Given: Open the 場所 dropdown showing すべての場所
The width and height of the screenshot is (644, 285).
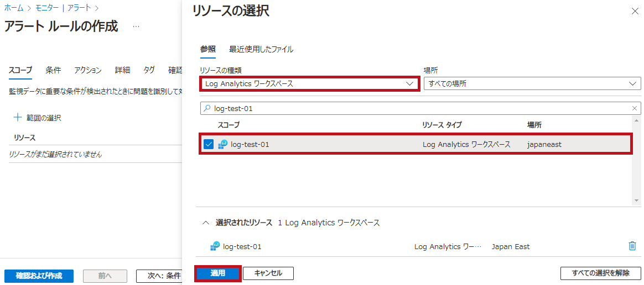Looking at the screenshot, I should [532, 83].
